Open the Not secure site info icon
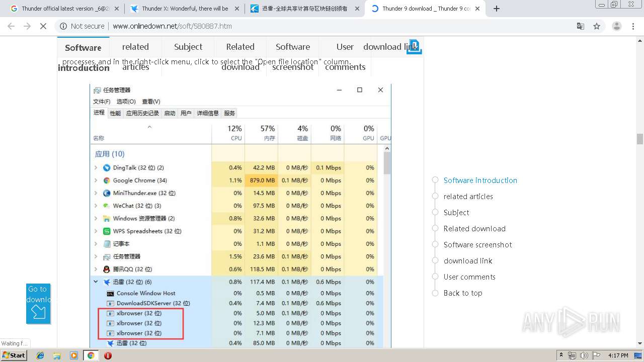The image size is (644, 362). coord(63,26)
